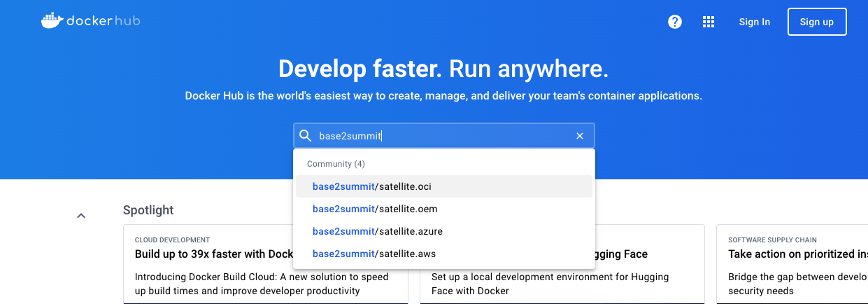Select base2summit/satellite.azure search suggestion
The image size is (868, 304).
pyautogui.click(x=444, y=231)
